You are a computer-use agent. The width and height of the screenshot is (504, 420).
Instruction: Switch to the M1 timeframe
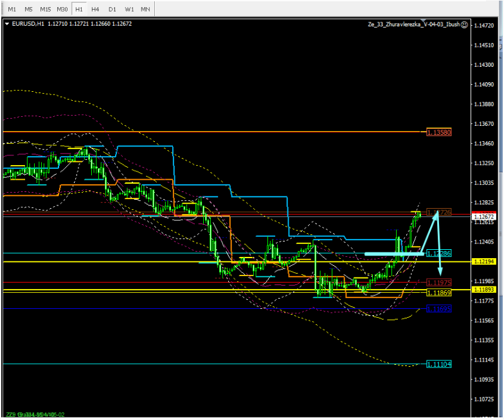point(12,9)
